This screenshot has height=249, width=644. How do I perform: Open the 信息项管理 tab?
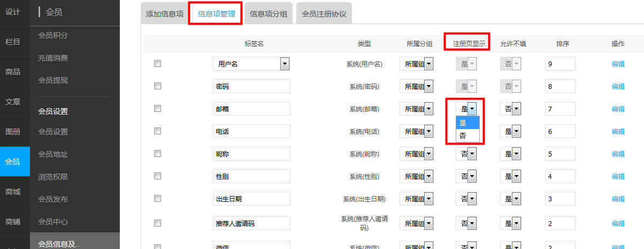point(216,14)
